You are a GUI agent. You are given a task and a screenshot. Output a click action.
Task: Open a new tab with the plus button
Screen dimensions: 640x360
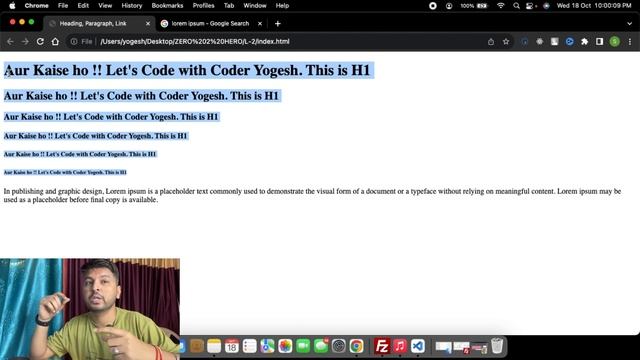[x=278, y=24]
